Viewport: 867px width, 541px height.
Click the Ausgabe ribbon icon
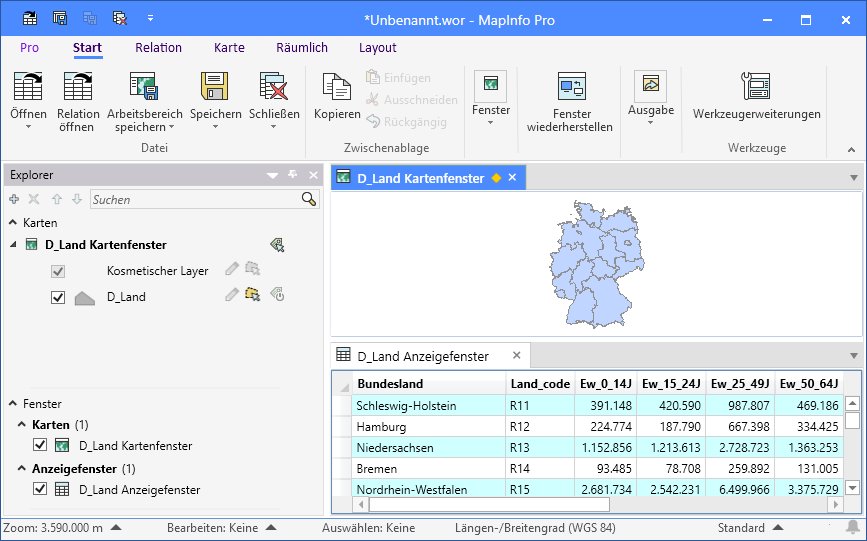[x=651, y=85]
